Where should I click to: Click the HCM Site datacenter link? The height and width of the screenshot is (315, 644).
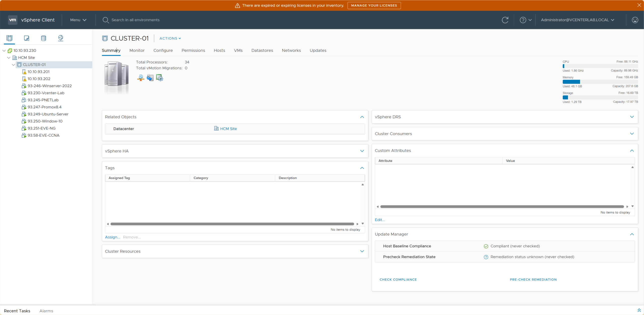228,129
